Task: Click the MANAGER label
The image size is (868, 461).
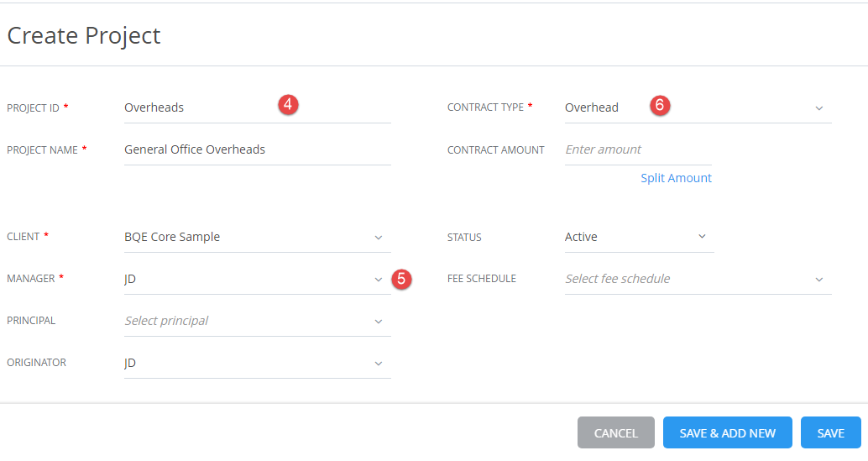Action: click(31, 279)
